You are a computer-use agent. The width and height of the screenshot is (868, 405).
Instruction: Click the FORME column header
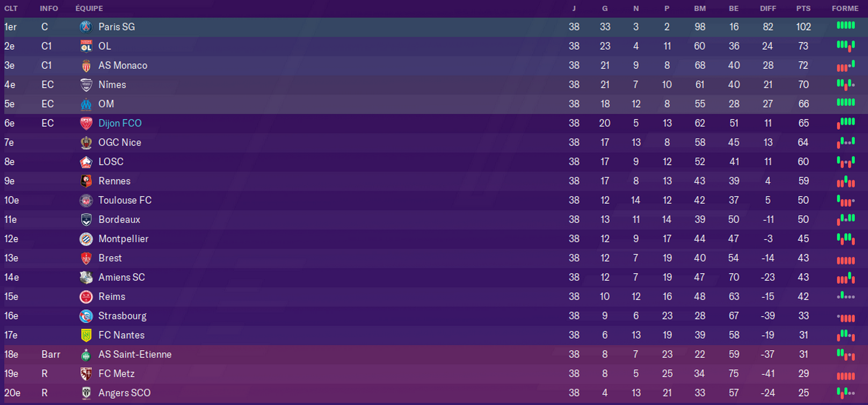845,9
